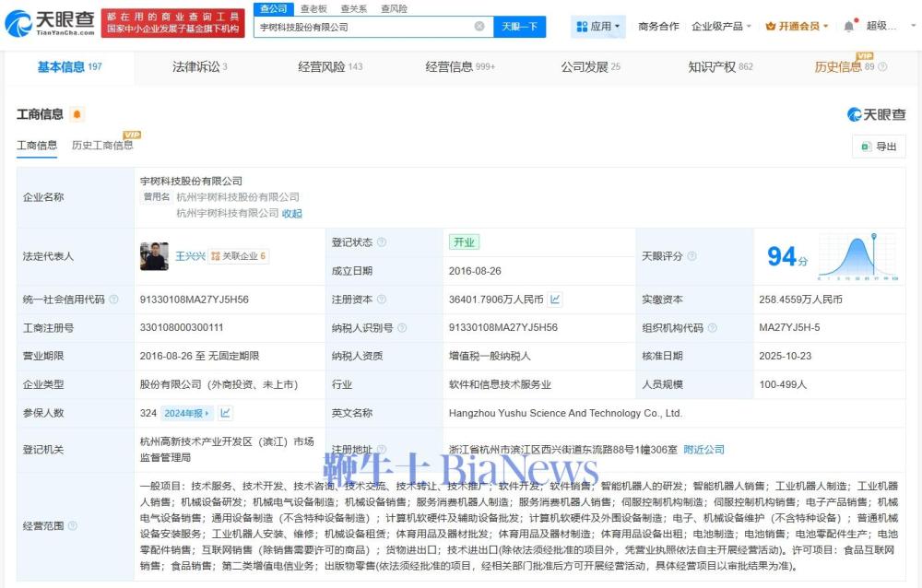Click the registered capital trend chart icon
This screenshot has height=588, width=922.
coord(556,300)
